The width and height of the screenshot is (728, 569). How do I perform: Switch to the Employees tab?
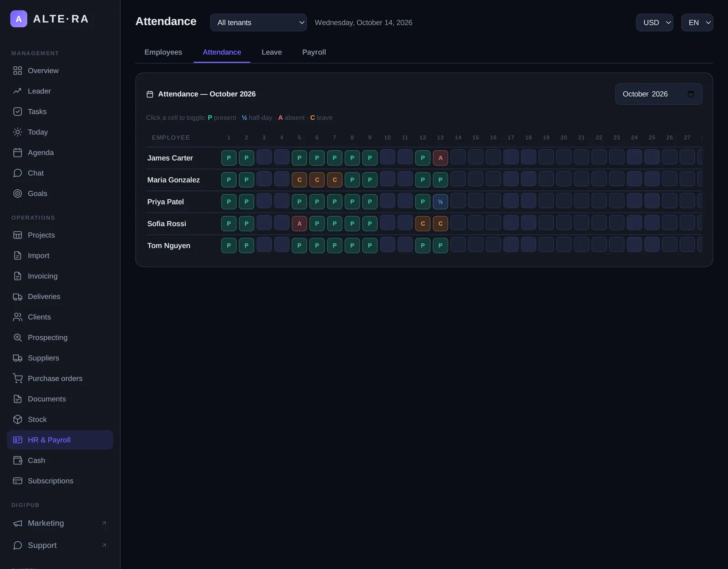[163, 52]
